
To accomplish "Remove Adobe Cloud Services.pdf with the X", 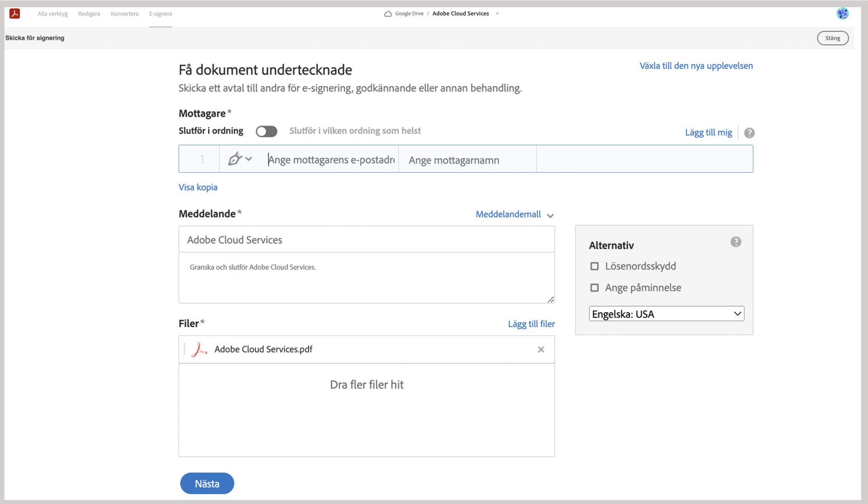I will [541, 349].
